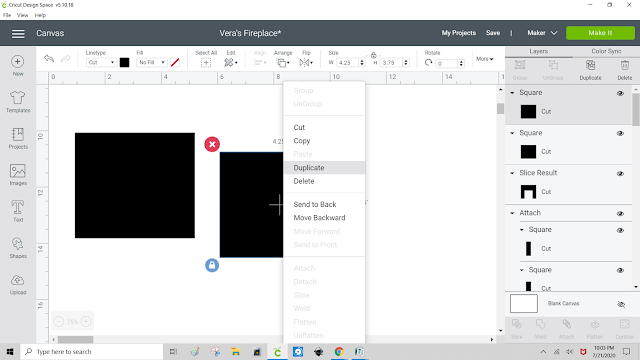The image size is (640, 360).
Task: Choose Send to Back
Action: point(324,204)
